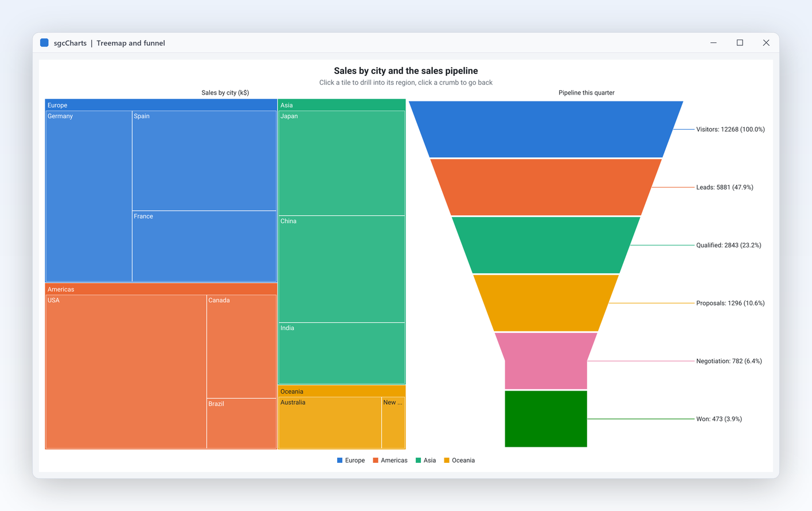
Task: Click the 'Sales by city (k$)' subtitle
Action: (225, 93)
